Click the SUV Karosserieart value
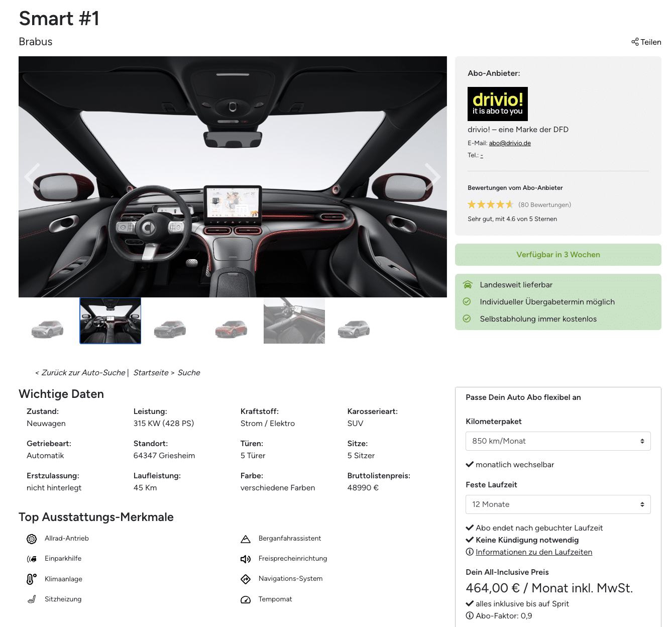Image resolution: width=672 pixels, height=627 pixels. pos(356,423)
